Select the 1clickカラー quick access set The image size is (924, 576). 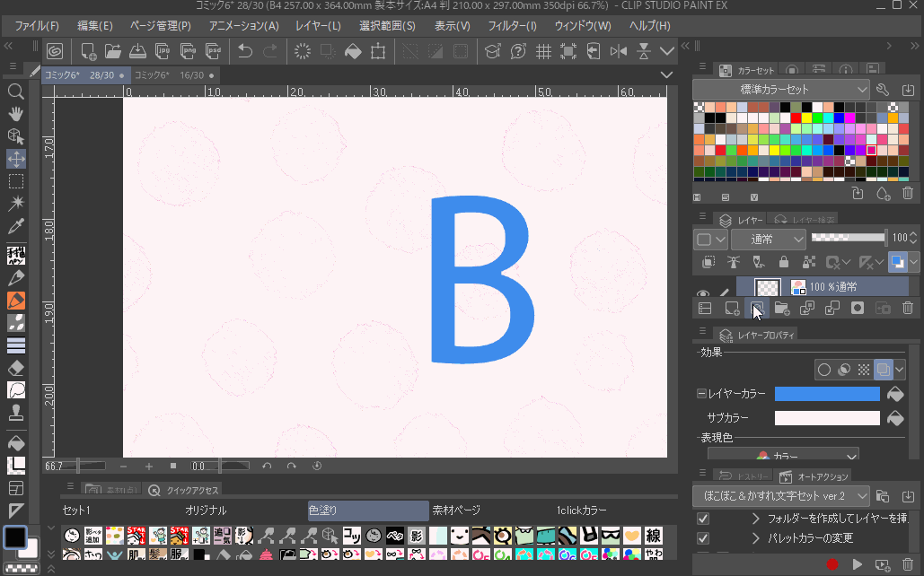[x=581, y=510]
